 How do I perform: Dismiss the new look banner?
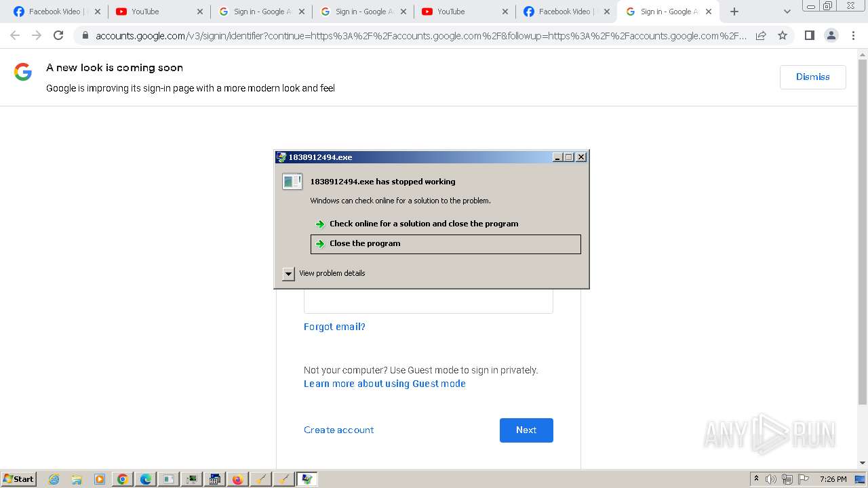coord(812,77)
